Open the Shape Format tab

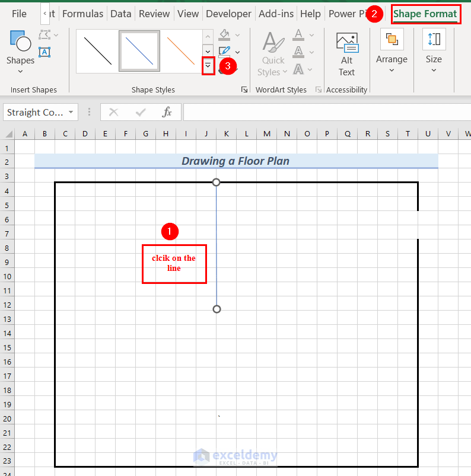pyautogui.click(x=425, y=14)
